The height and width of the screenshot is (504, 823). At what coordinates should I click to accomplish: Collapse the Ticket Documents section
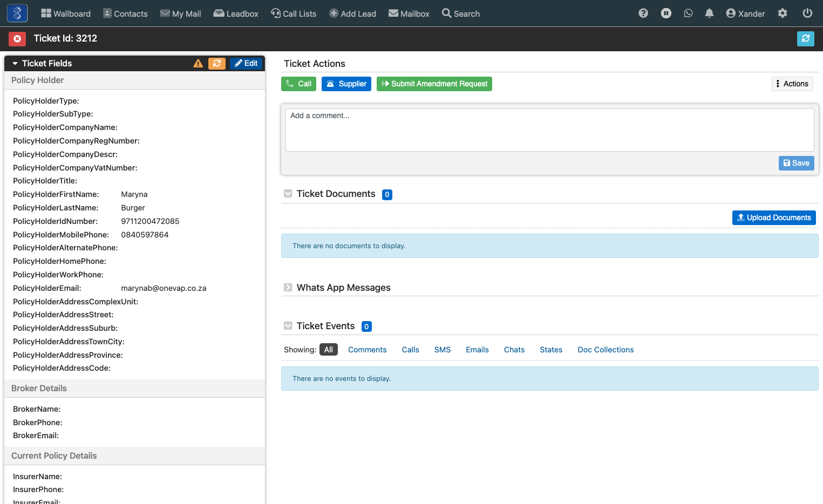(288, 194)
